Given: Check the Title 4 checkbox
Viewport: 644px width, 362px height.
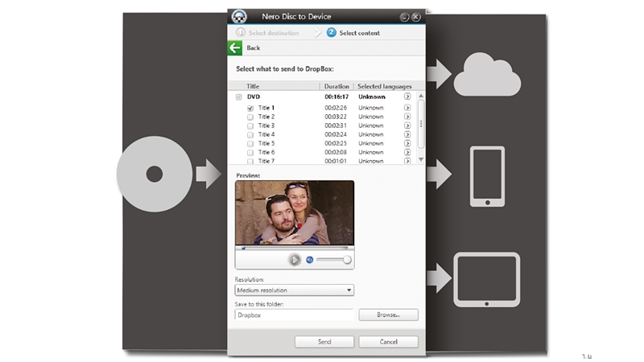Looking at the screenshot, I should pos(250,135).
